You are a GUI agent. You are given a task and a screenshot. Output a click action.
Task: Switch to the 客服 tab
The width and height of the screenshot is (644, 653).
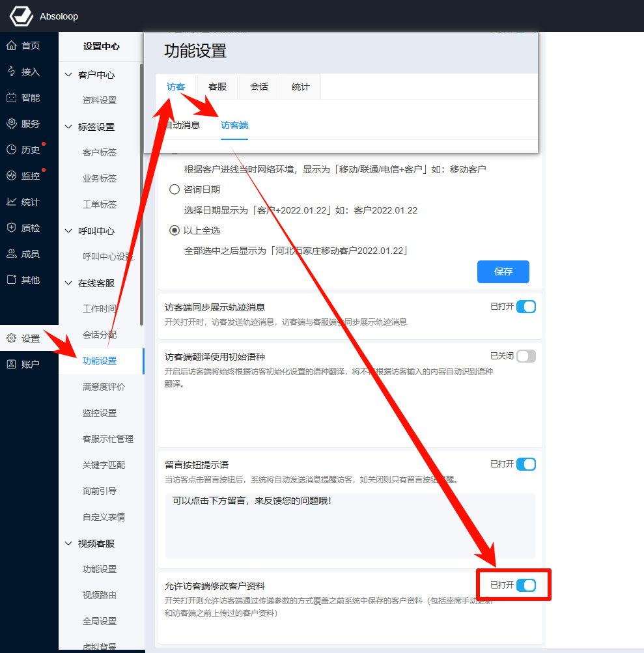(217, 87)
